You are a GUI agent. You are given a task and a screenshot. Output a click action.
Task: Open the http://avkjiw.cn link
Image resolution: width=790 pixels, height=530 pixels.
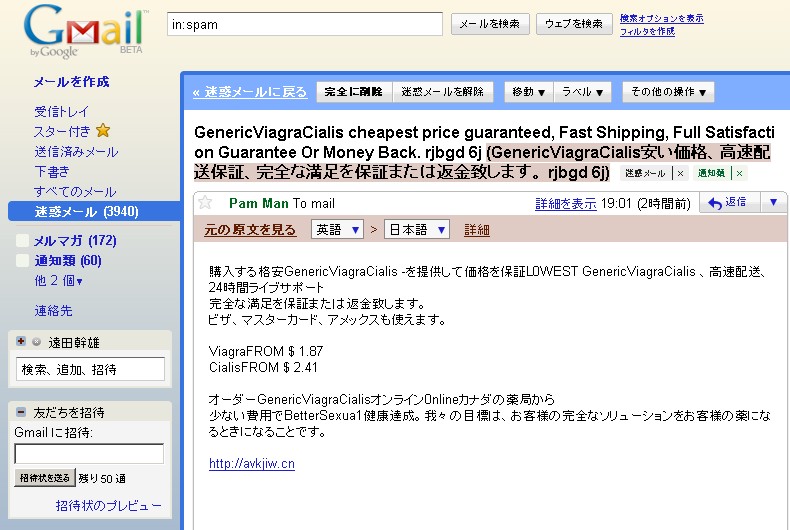(x=252, y=463)
